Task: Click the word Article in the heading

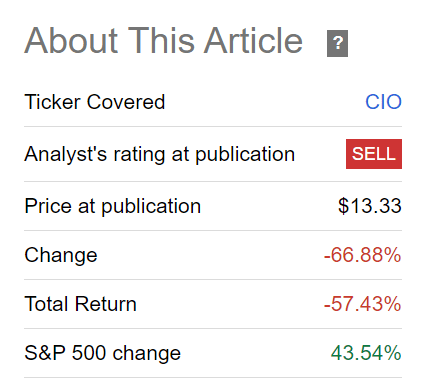Action: pos(254,41)
